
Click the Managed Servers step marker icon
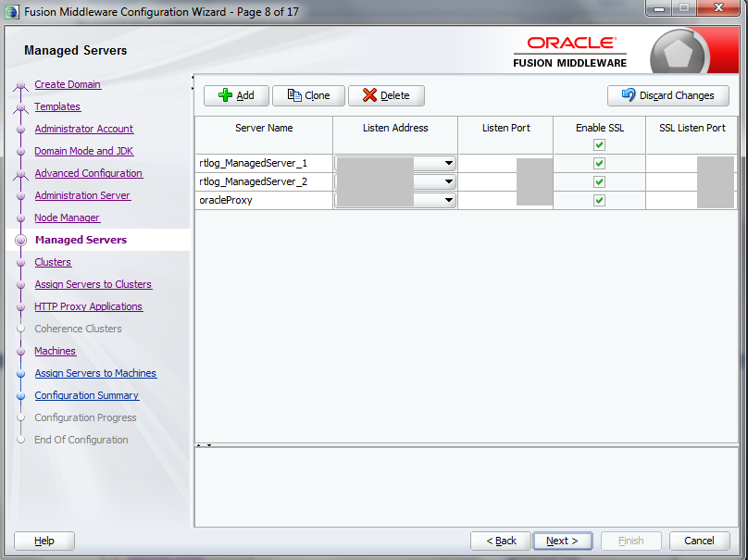click(x=19, y=239)
